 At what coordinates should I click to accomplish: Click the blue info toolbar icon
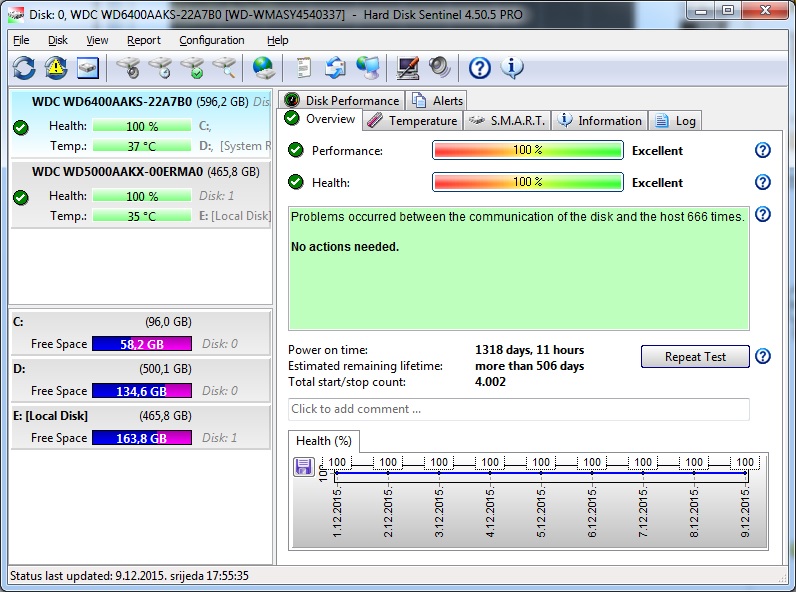(x=512, y=68)
